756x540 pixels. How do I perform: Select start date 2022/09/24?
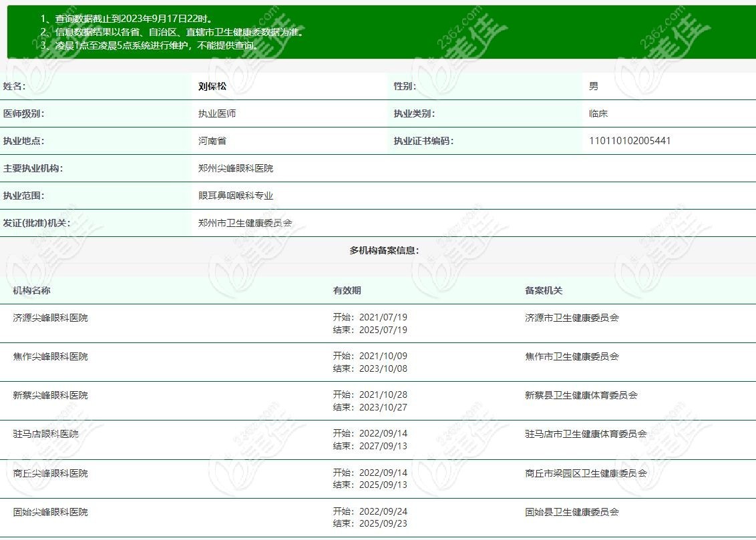383,511
